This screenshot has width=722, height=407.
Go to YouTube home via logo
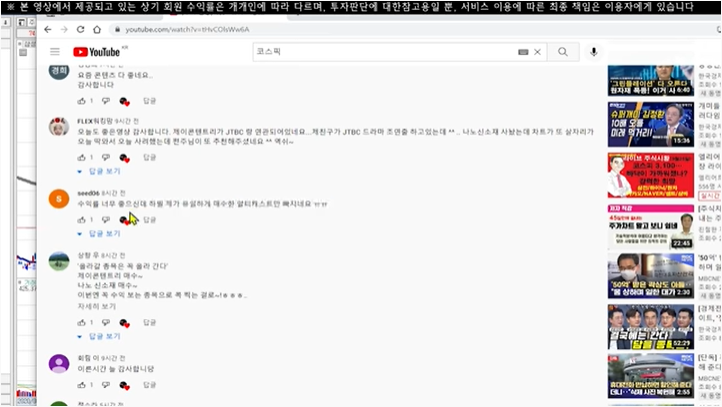pyautogui.click(x=97, y=52)
